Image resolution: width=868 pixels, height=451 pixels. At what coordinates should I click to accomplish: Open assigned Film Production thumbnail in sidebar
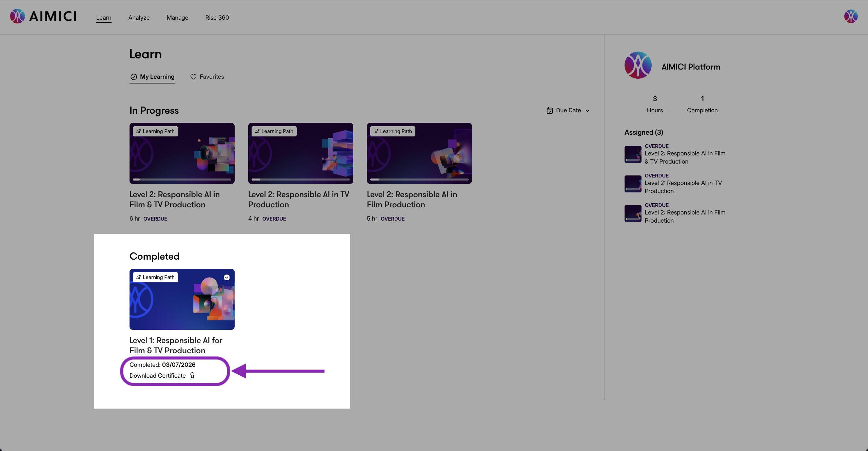(x=633, y=213)
